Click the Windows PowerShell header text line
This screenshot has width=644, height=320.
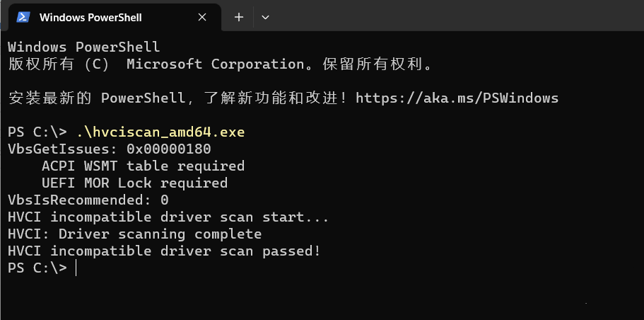click(83, 47)
